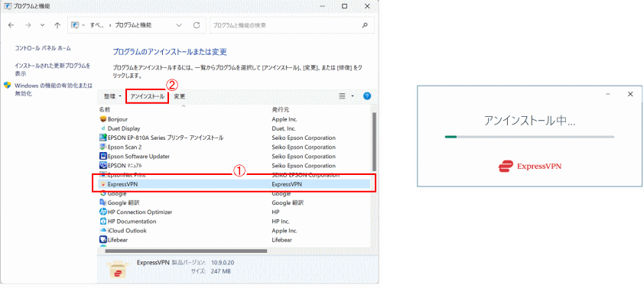Click the EPSON マニュアル icon
The image size is (644, 288).
point(103,166)
